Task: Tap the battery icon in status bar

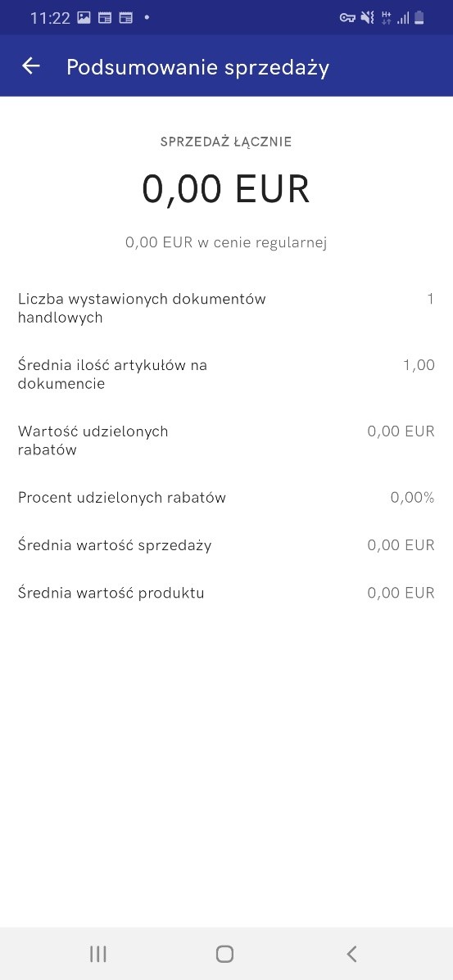Action: click(x=419, y=18)
